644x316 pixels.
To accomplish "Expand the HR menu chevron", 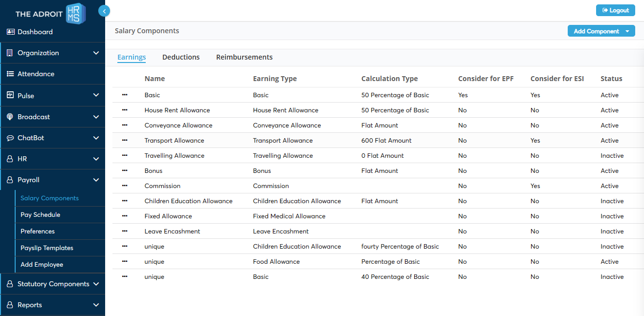I will (x=96, y=159).
